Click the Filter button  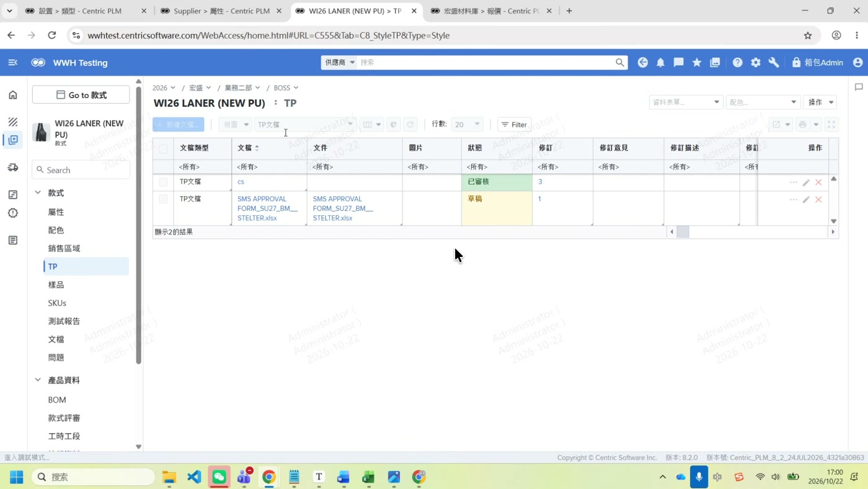point(514,125)
